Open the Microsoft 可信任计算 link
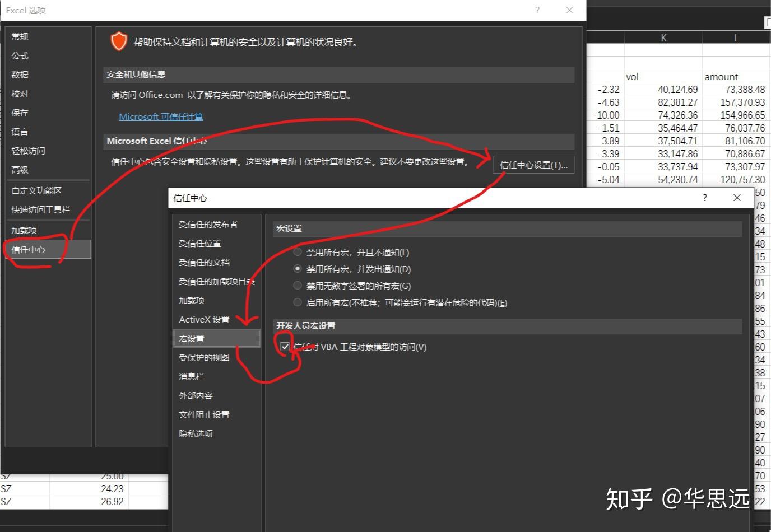This screenshot has width=771, height=532. click(161, 116)
